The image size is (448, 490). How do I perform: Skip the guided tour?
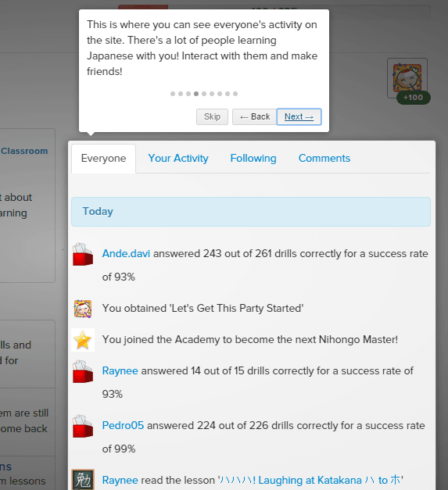click(x=212, y=116)
